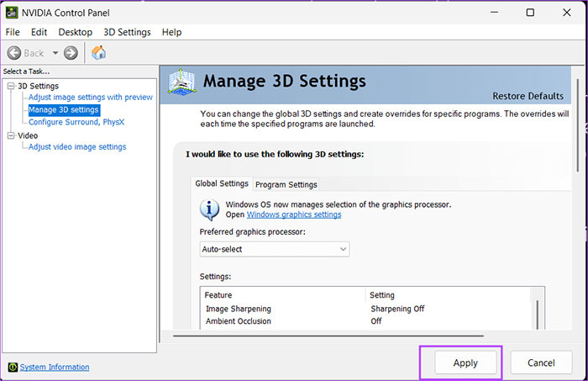The height and width of the screenshot is (381, 588).
Task: Click the NVIDIA System Information icon
Action: click(12, 367)
